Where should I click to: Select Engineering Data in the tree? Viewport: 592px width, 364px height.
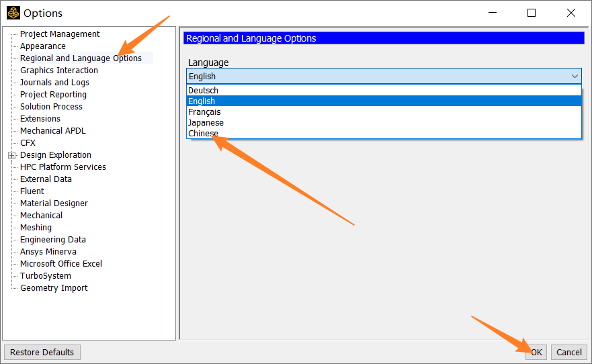pyautogui.click(x=53, y=240)
